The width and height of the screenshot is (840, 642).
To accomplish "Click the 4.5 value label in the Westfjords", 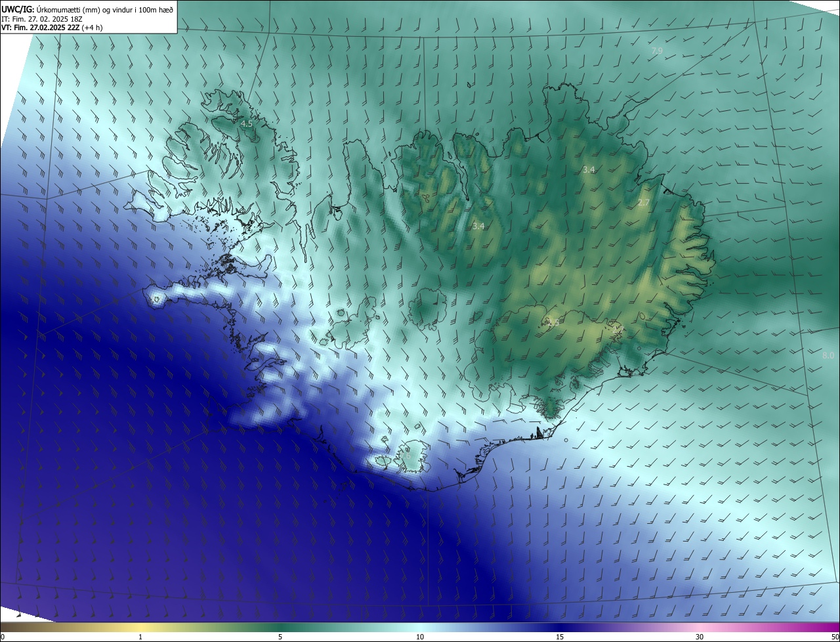I will click(247, 123).
